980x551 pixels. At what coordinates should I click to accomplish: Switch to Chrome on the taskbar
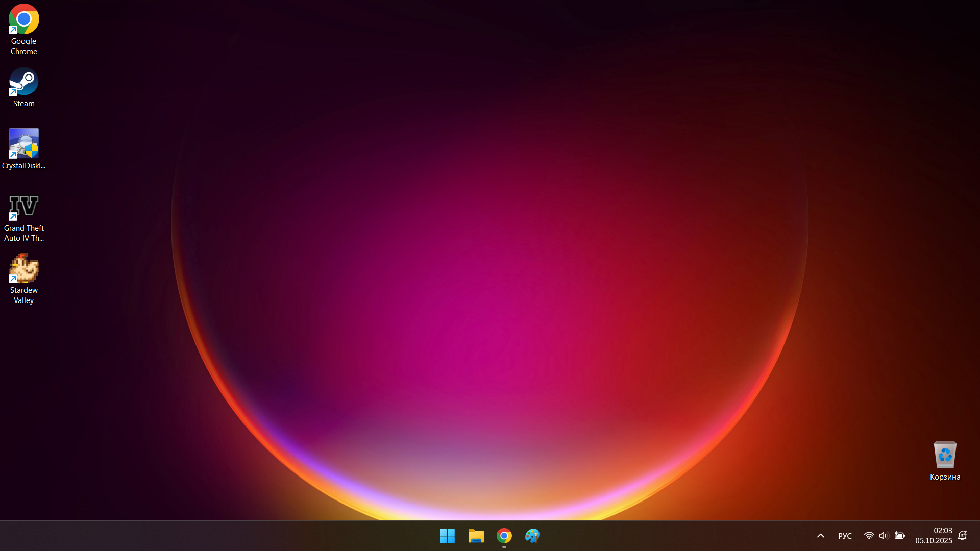click(x=504, y=536)
